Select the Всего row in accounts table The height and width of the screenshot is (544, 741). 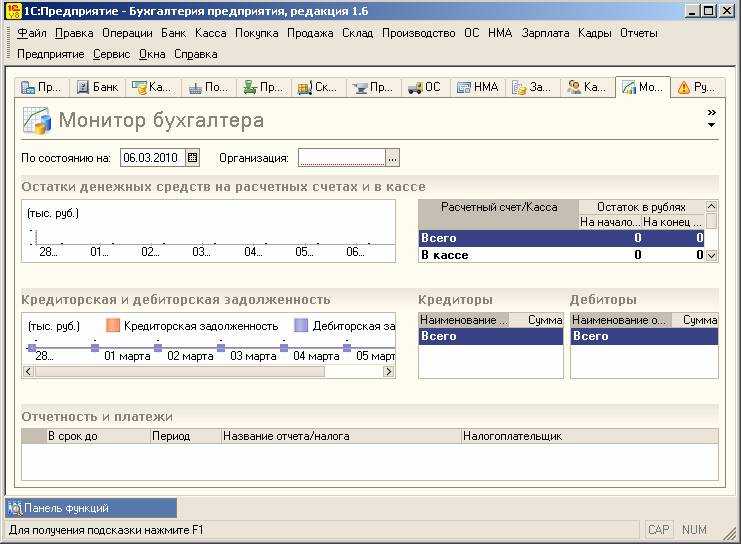561,238
